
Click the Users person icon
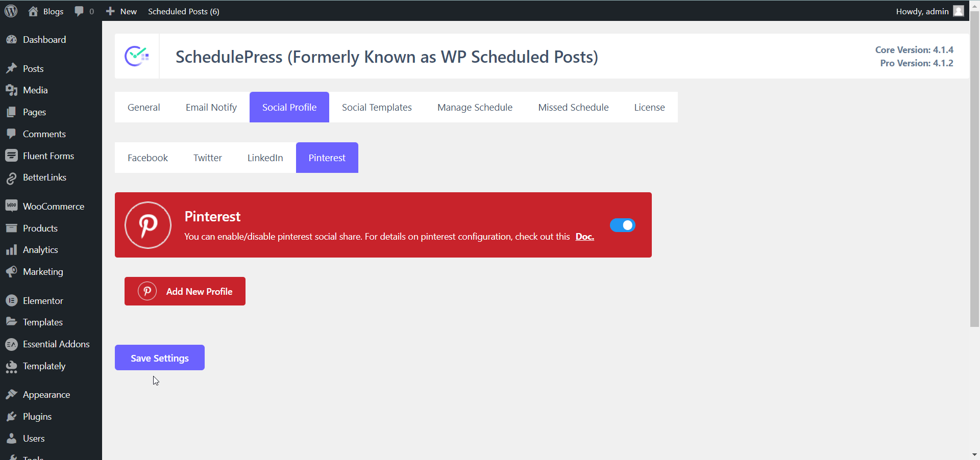(x=11, y=438)
